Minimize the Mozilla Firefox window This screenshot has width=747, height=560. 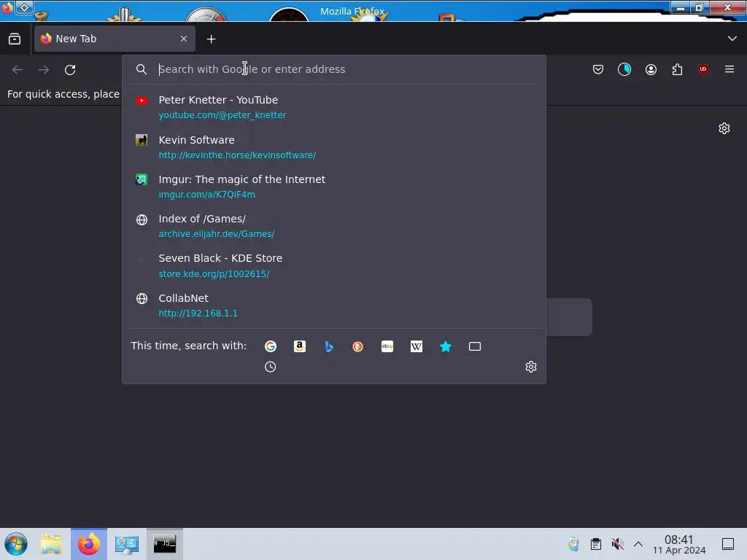tap(681, 7)
